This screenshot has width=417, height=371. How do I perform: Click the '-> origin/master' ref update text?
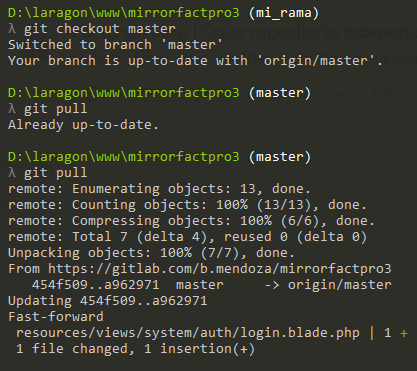328,285
